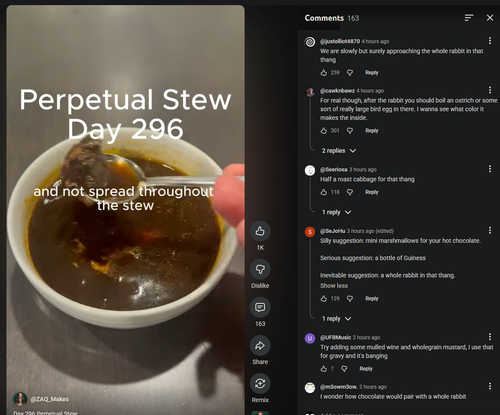Viewport: 500px width, 415px height.
Task: Open comments via the 163 comments icon
Action: pos(260,307)
